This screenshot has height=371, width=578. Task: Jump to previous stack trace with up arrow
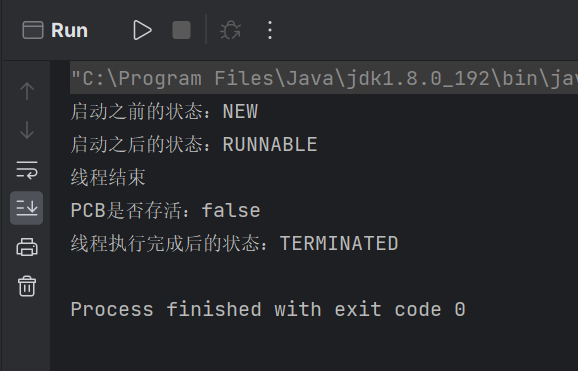coord(27,91)
